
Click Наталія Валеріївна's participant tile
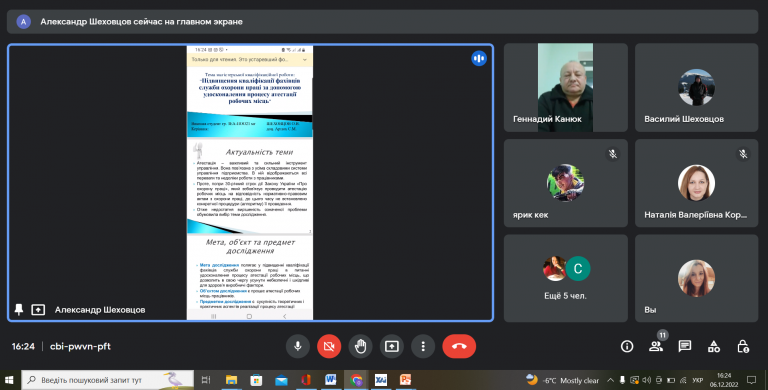(696, 183)
